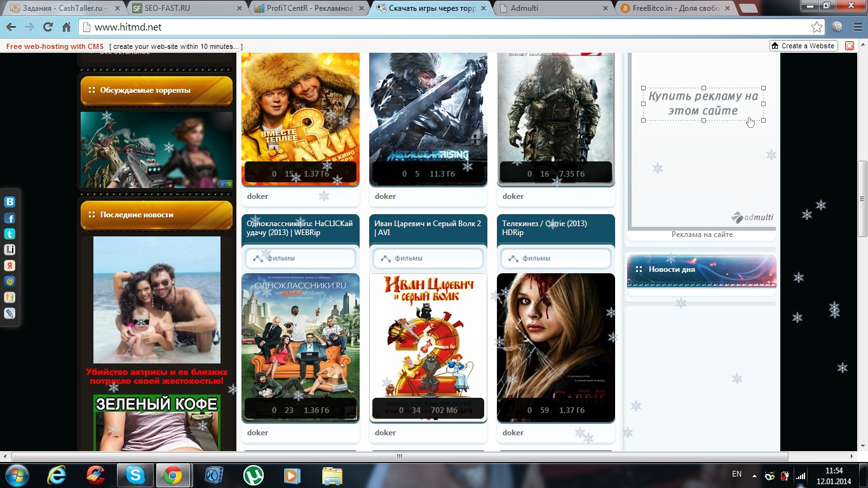Click Free web-hosting with CMS link
Screen dimensions: 868x488
tap(55, 46)
